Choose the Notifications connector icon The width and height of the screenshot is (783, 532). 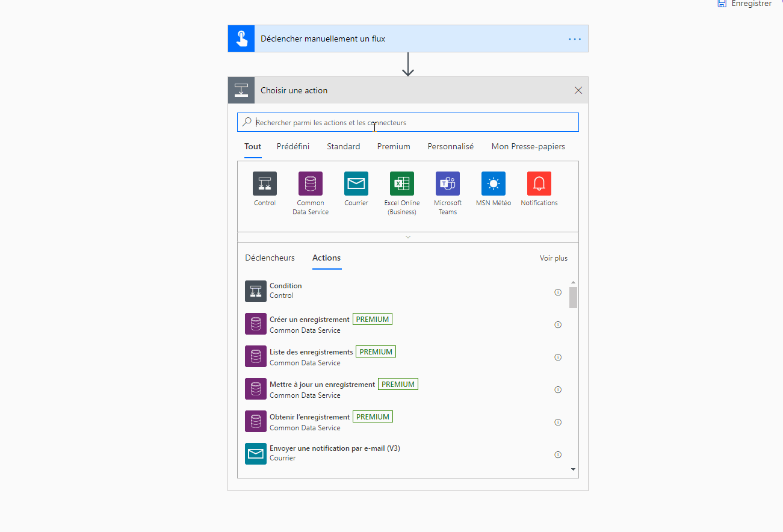point(539,184)
